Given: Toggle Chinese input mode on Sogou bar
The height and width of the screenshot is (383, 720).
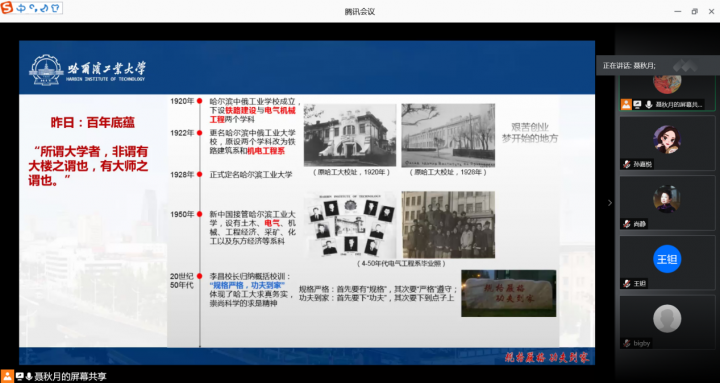Looking at the screenshot, I should pos(21,8).
